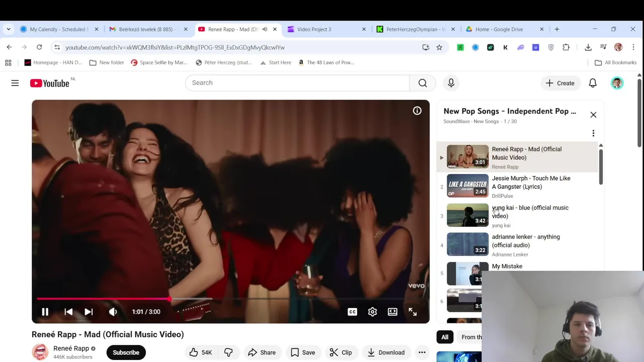Go back in browser history

point(9,47)
